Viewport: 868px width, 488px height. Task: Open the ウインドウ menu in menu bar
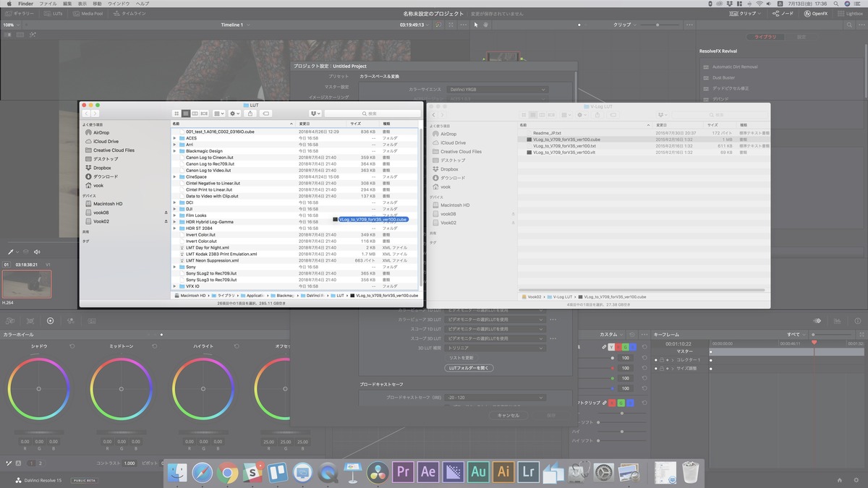[119, 4]
